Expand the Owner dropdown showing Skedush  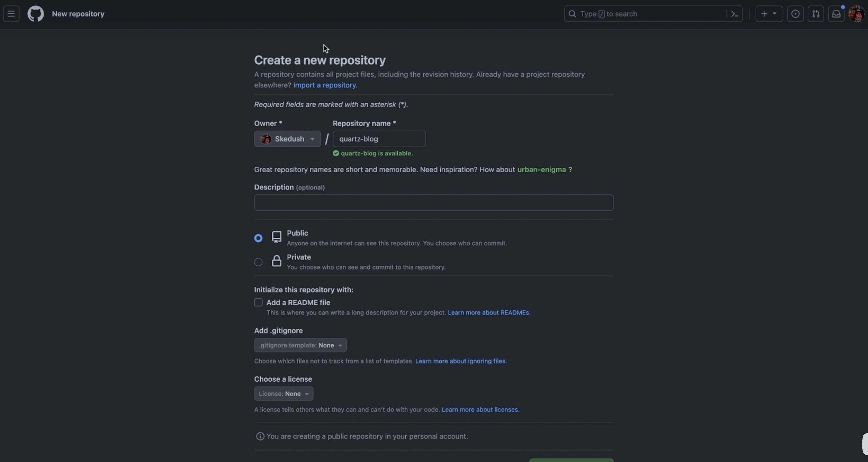tap(287, 139)
